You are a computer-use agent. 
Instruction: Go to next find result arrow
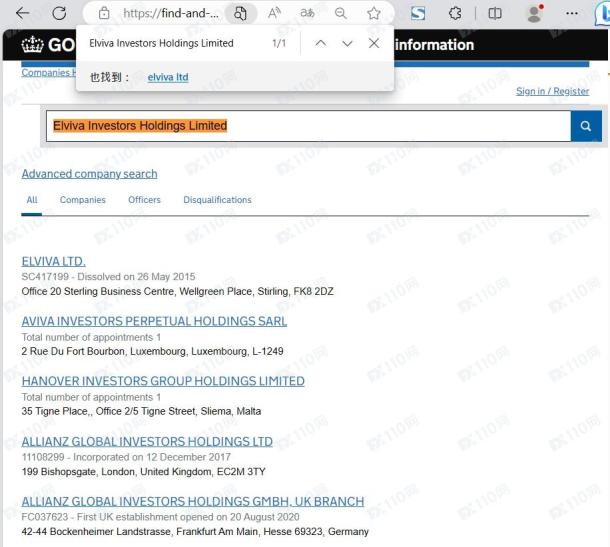pos(347,43)
